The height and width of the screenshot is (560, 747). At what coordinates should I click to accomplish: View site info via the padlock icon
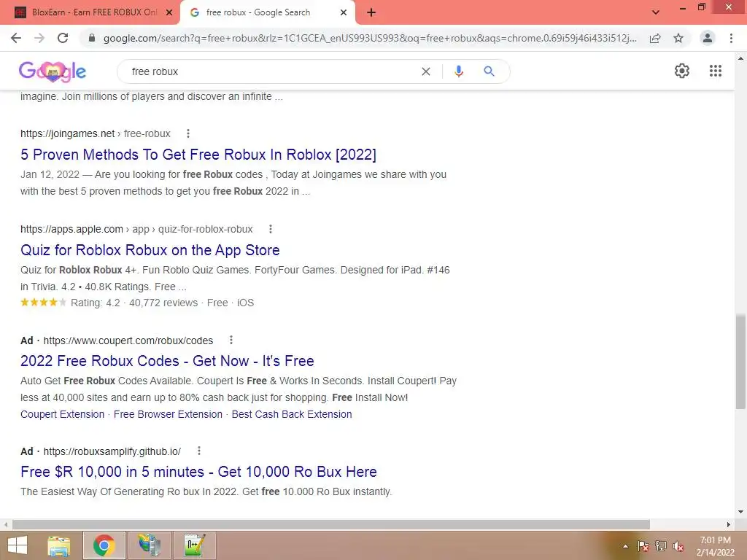[92, 38]
